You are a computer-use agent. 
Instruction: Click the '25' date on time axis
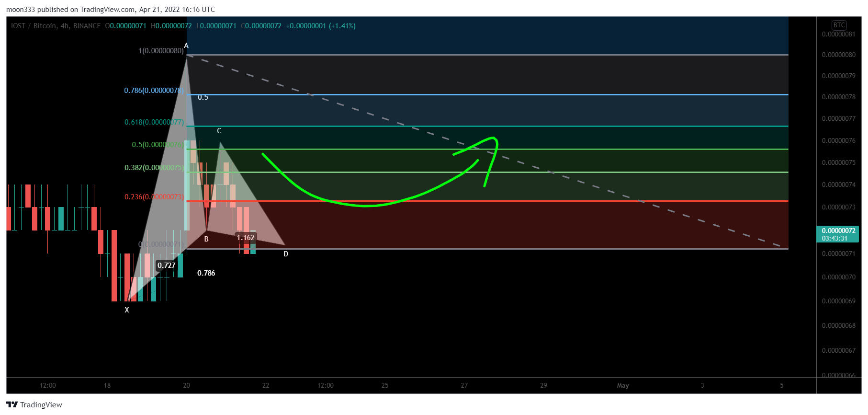385,386
